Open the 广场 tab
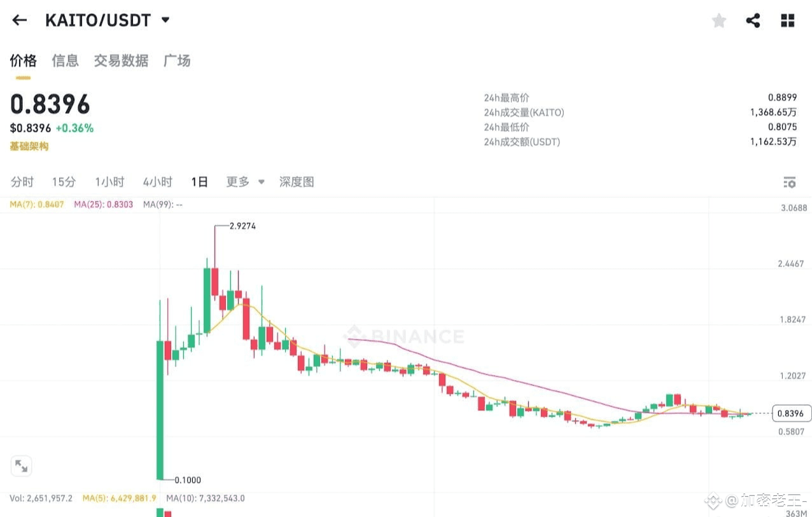This screenshot has height=517, width=812. tap(177, 60)
